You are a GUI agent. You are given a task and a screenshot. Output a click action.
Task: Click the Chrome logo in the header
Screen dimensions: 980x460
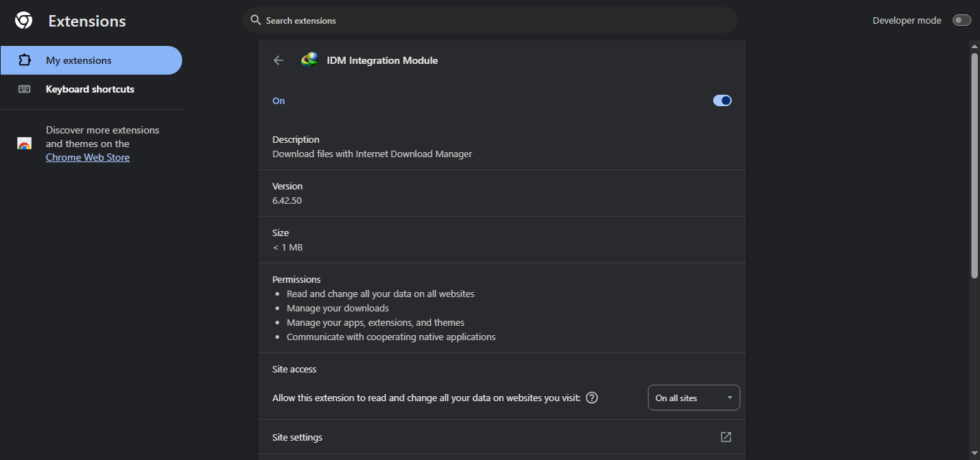coord(24,21)
